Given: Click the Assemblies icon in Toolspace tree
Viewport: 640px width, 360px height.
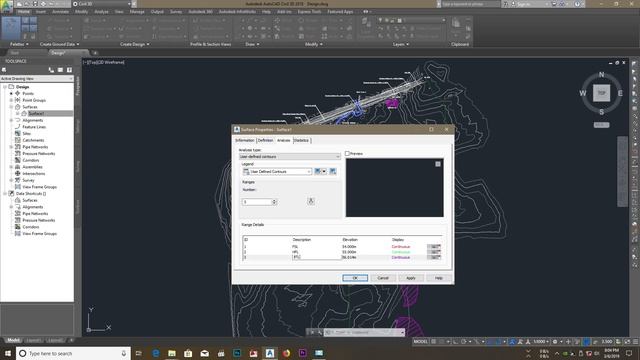Looking at the screenshot, I should 18,167.
